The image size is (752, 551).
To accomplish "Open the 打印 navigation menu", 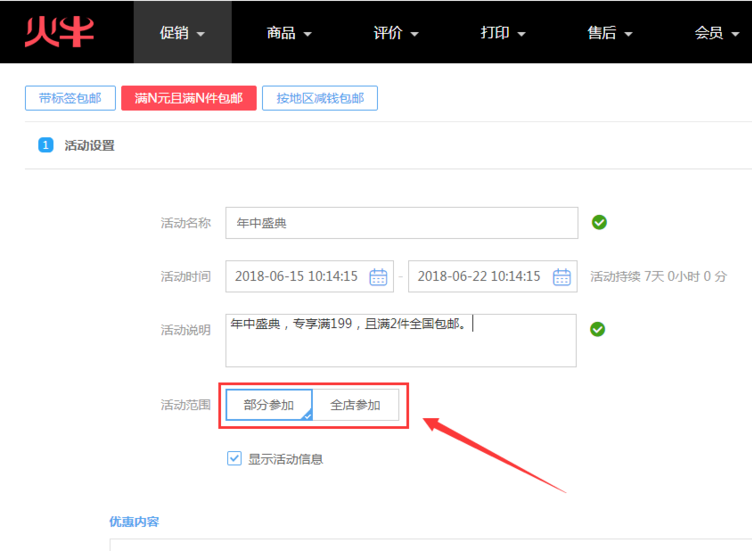I will tap(503, 32).
